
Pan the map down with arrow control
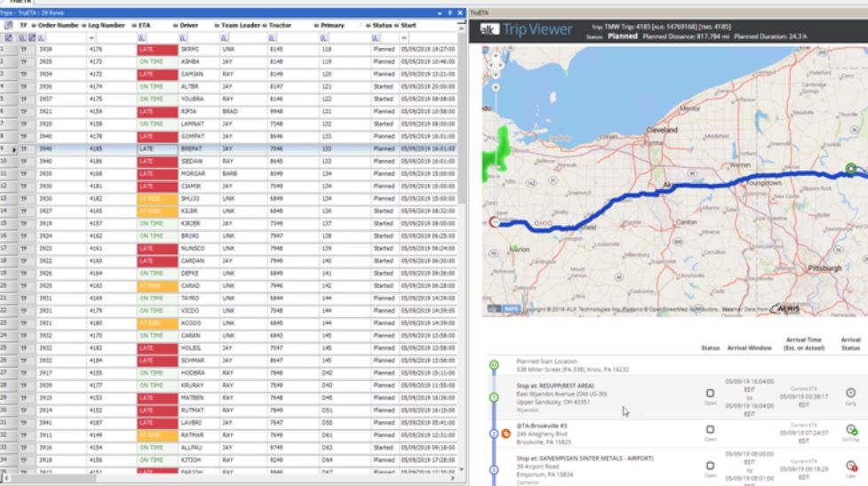point(496,75)
